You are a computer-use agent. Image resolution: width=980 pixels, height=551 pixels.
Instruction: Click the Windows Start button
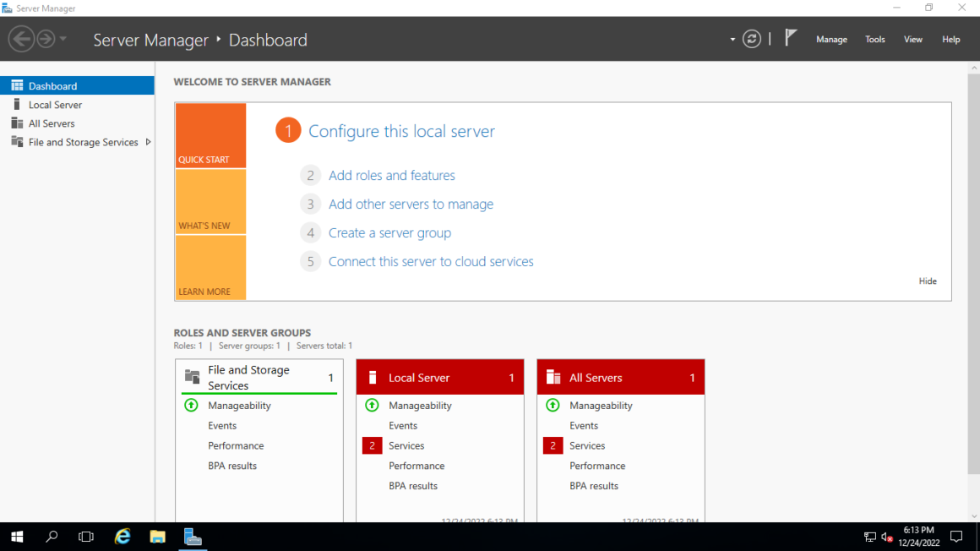[x=17, y=537]
